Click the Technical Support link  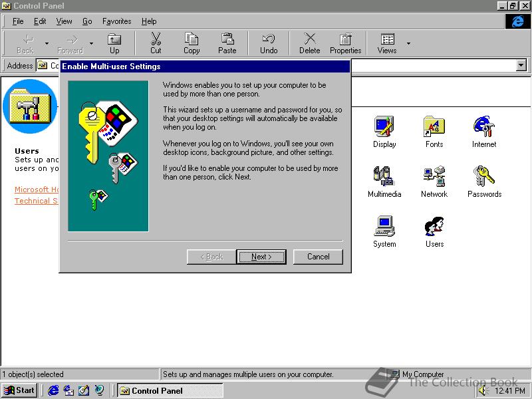click(37, 201)
